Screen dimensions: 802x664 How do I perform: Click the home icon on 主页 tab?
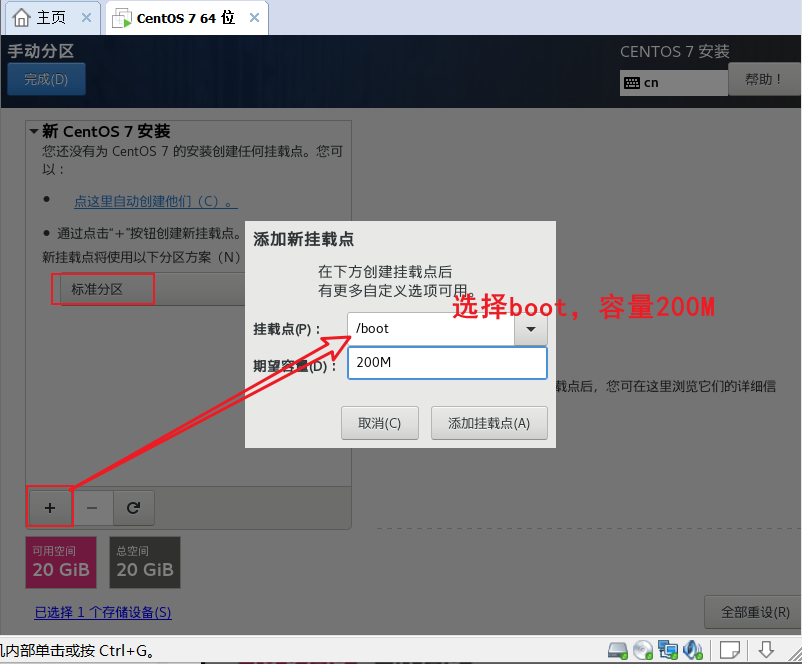21,18
